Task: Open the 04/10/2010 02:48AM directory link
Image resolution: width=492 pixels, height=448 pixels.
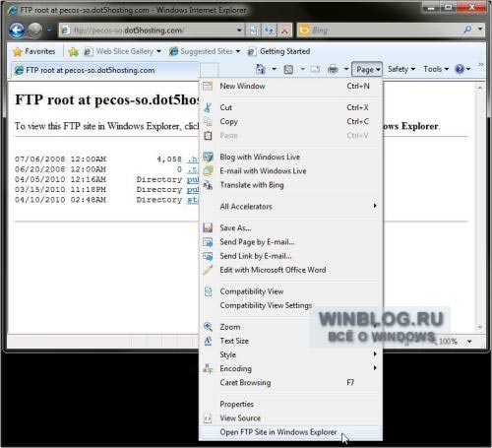Action: tap(193, 200)
